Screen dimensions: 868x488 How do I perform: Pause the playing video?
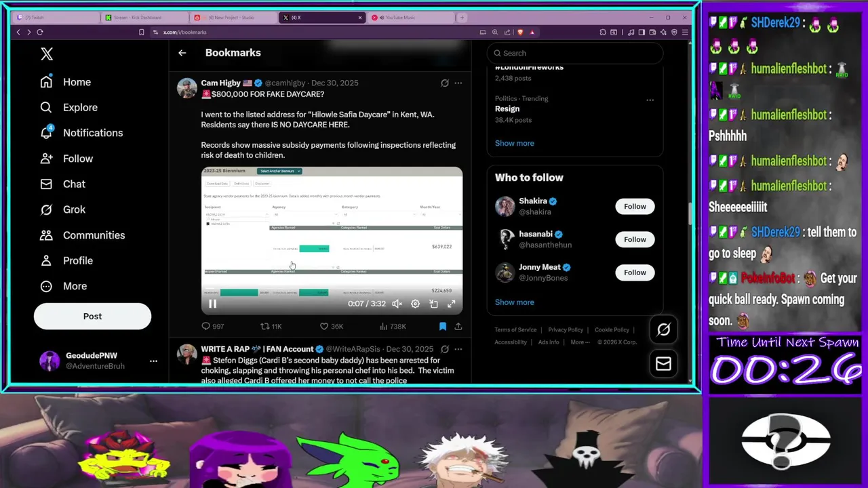pos(212,304)
